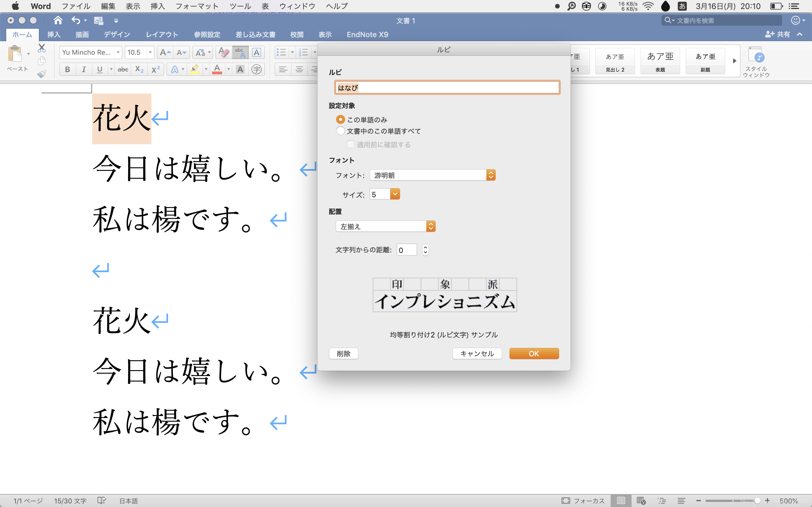The image size is (812, 507).
Task: Click the enclosed character (囲い文字) icon
Action: [256, 69]
